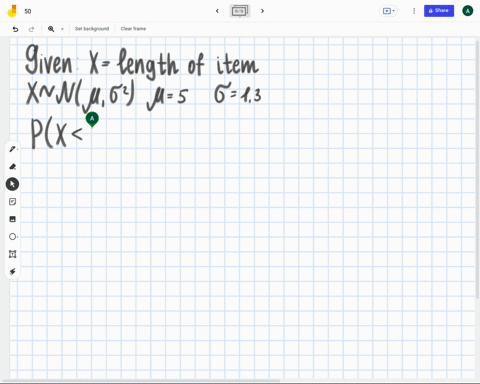Select the Eraser tool
Viewport: 480px width, 384px height.
[x=13, y=166]
